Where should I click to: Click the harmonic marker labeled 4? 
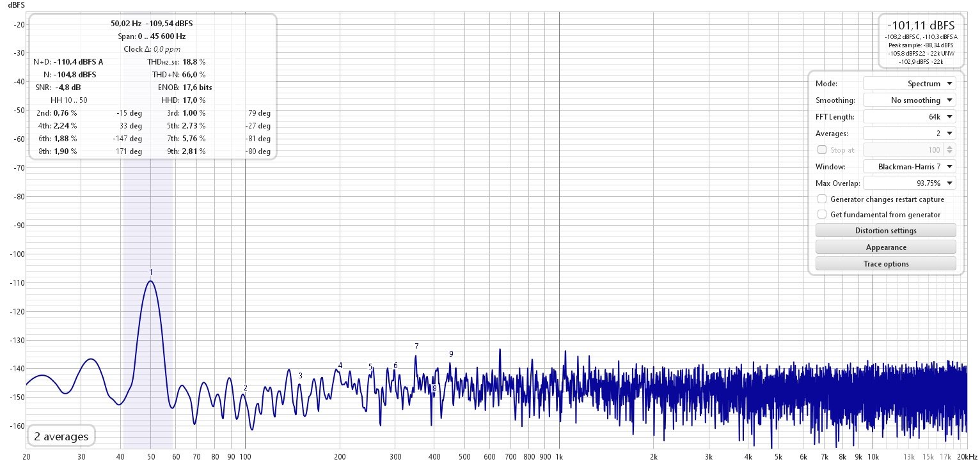tap(340, 366)
